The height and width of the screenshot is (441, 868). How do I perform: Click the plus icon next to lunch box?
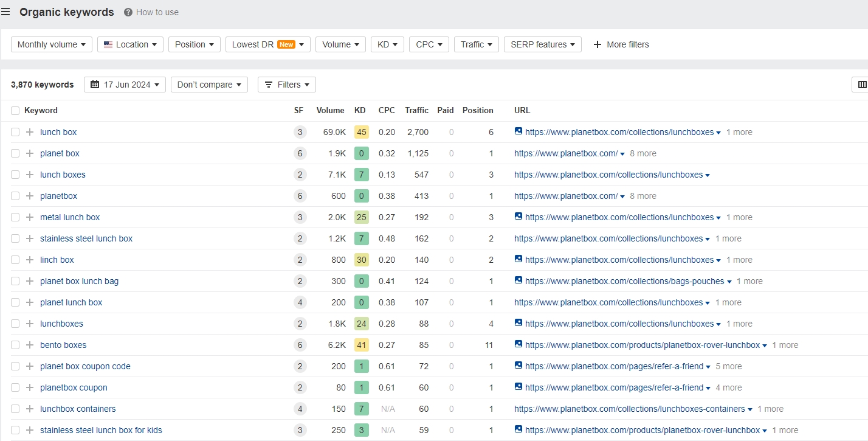30,132
